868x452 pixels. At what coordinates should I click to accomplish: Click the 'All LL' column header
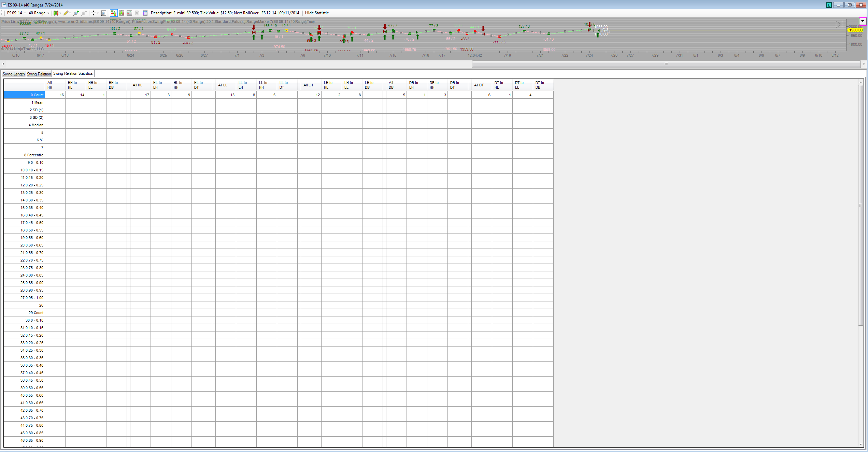tap(226, 85)
